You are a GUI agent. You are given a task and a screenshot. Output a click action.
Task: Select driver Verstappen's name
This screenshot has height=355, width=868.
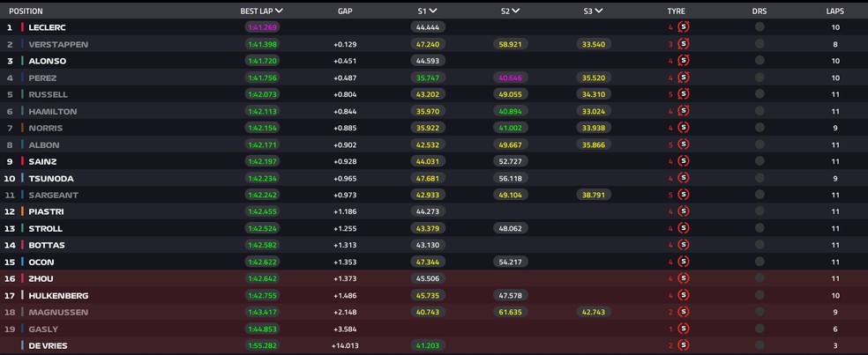[x=58, y=44]
